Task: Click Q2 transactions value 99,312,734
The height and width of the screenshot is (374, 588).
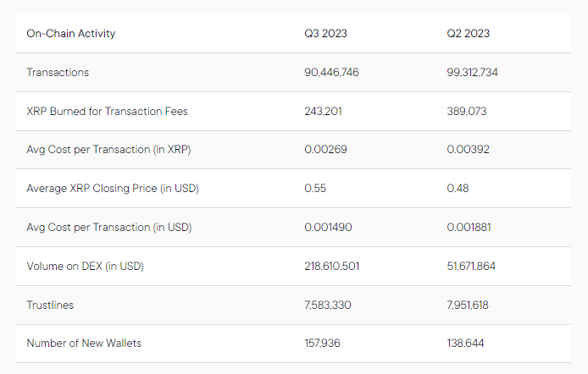Action: pyautogui.click(x=473, y=73)
